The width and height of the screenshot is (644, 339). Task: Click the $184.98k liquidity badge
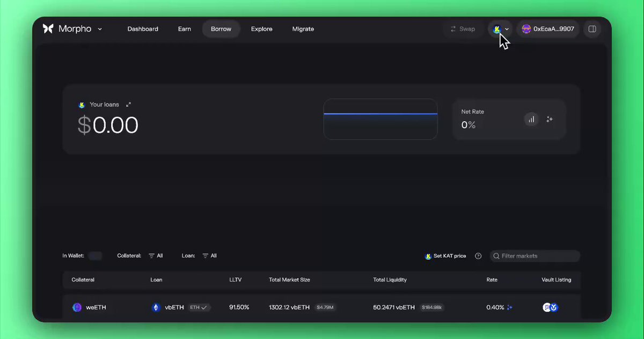[431, 307]
